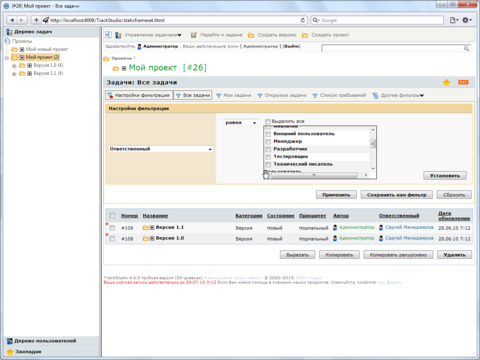480x360 pixels.
Task: Switch to the Мои задачи filter
Action: pyautogui.click(x=234, y=95)
